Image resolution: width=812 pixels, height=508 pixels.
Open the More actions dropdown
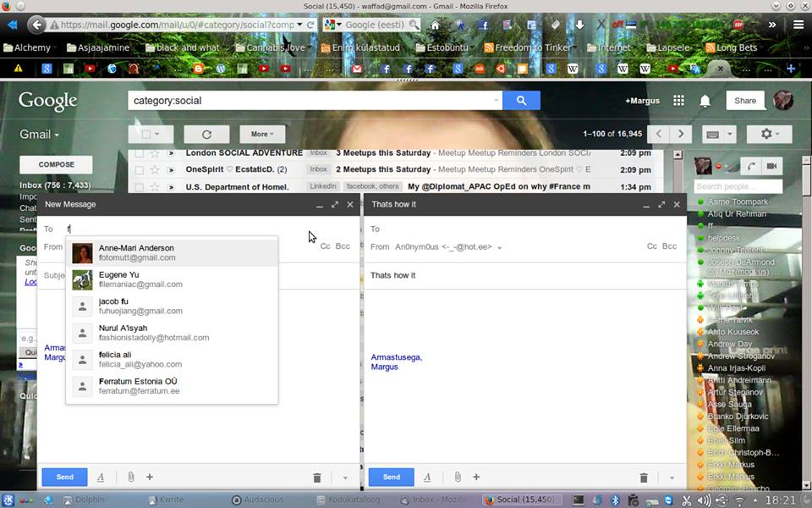tap(262, 135)
